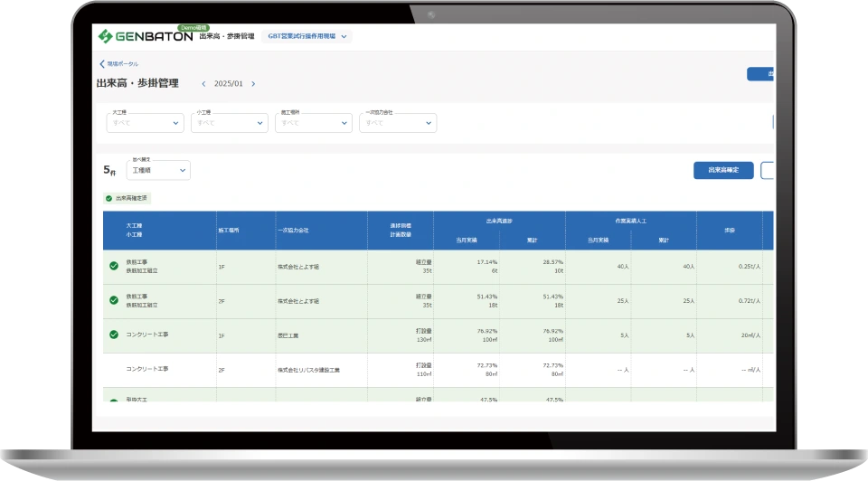Click the 0.72t/人 productivity cell
This screenshot has height=481, width=868.
pyautogui.click(x=750, y=301)
